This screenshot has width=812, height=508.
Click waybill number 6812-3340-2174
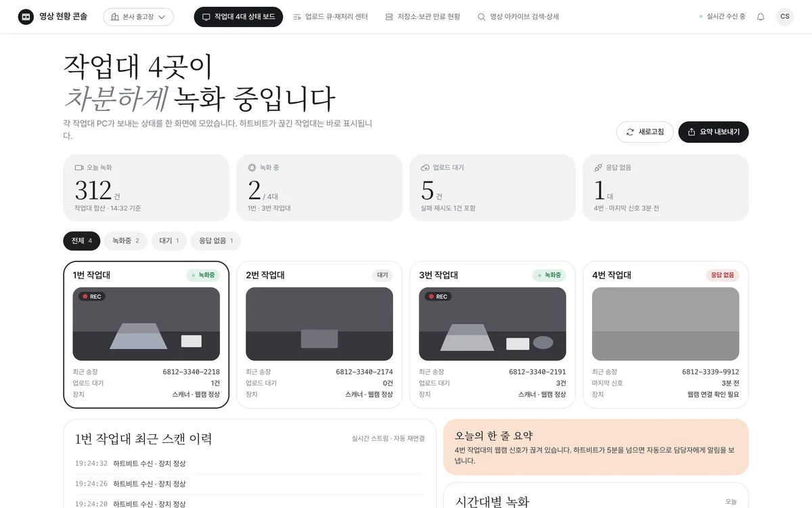tap(365, 372)
